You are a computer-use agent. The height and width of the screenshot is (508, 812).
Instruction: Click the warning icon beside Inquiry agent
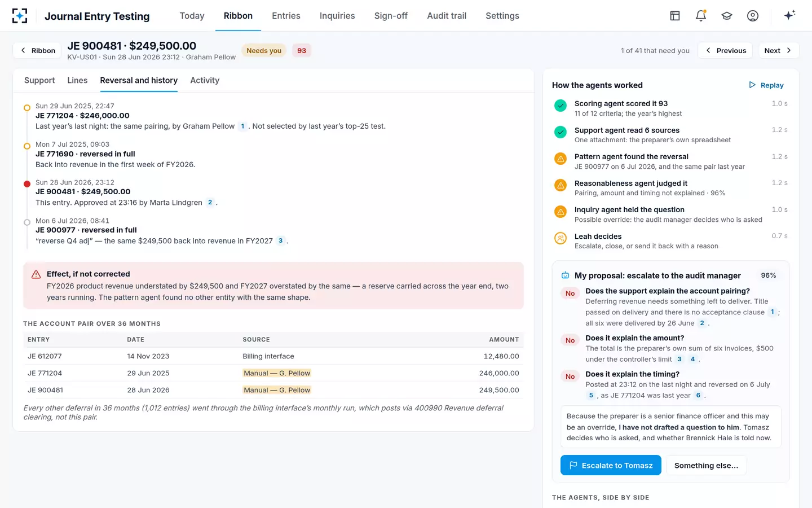[x=561, y=212]
